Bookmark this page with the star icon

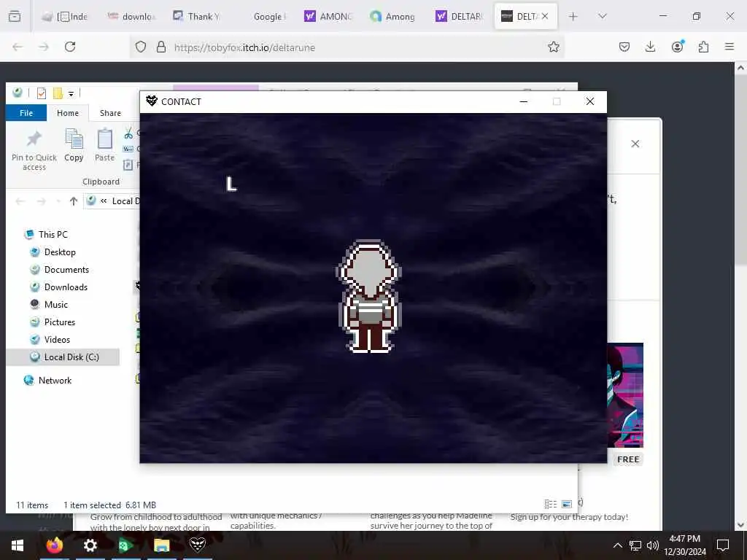point(553,47)
